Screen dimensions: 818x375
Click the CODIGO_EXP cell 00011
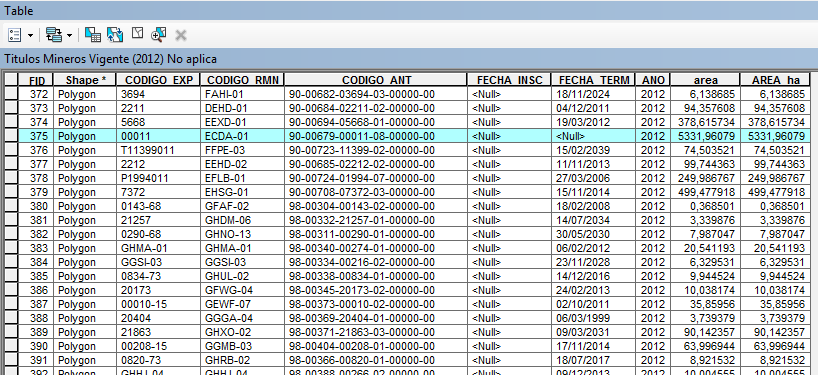click(159, 136)
